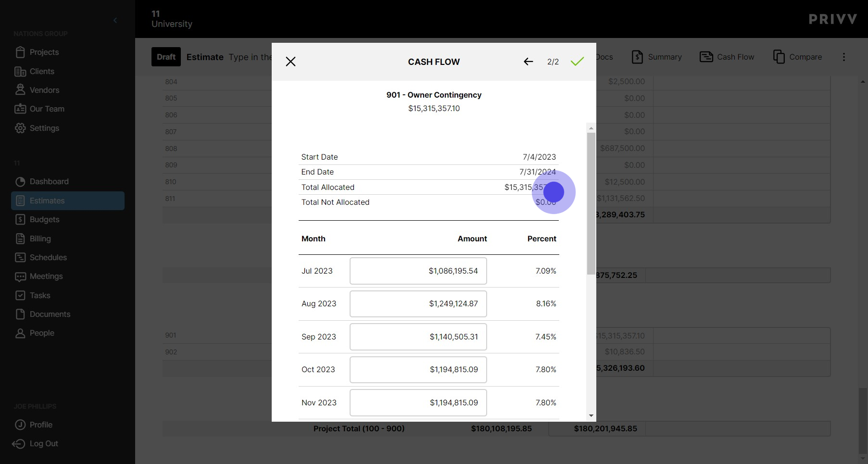868x464 pixels.
Task: Click row 902 in the estimate table
Action: (171, 352)
